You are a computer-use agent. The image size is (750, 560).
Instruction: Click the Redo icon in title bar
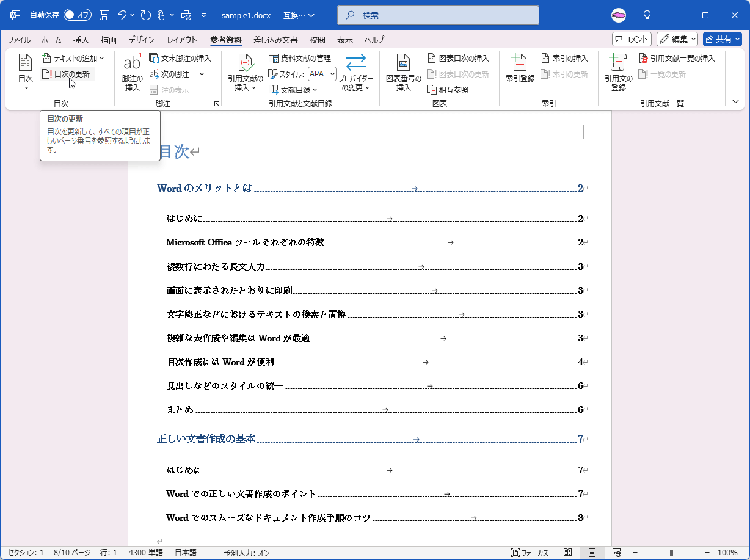(x=146, y=15)
